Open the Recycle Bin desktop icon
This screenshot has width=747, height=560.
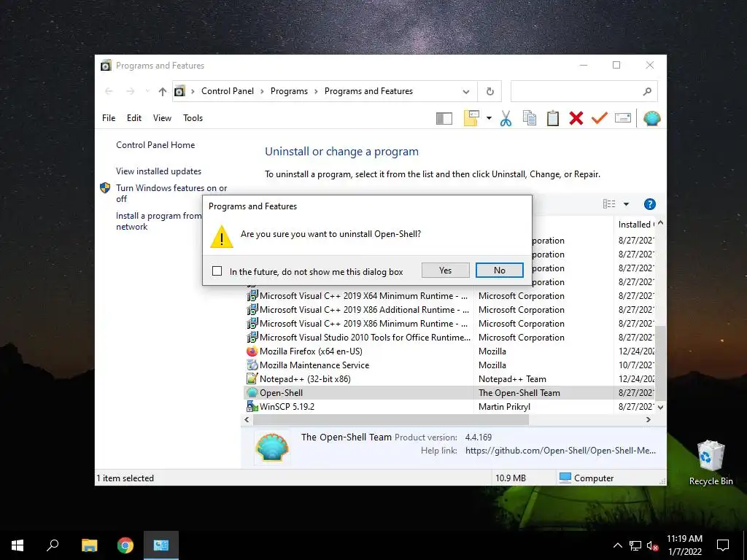(x=711, y=463)
